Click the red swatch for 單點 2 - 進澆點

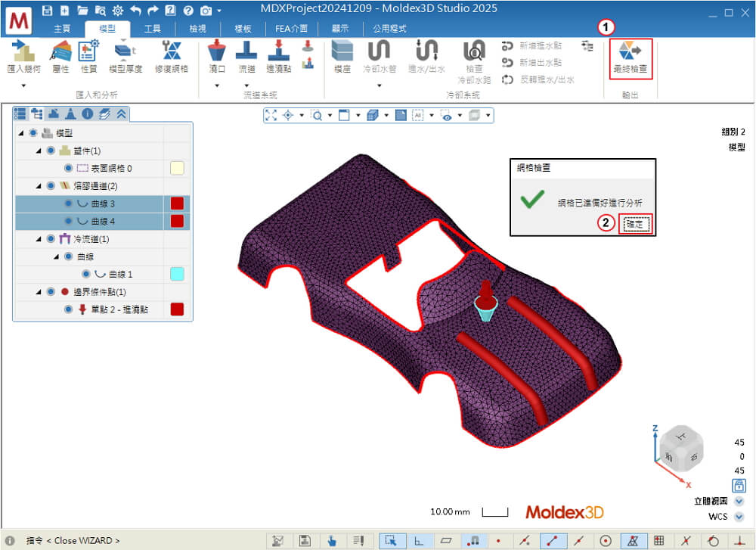[177, 309]
